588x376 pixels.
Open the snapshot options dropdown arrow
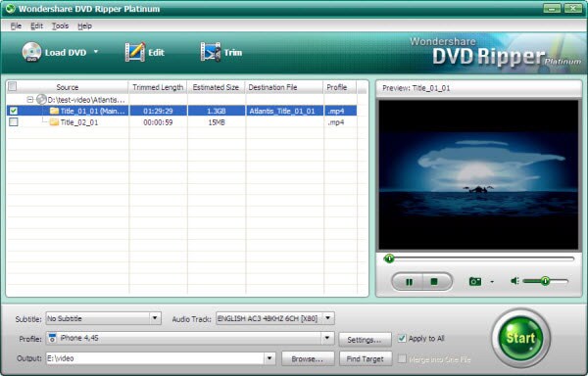[x=492, y=282]
